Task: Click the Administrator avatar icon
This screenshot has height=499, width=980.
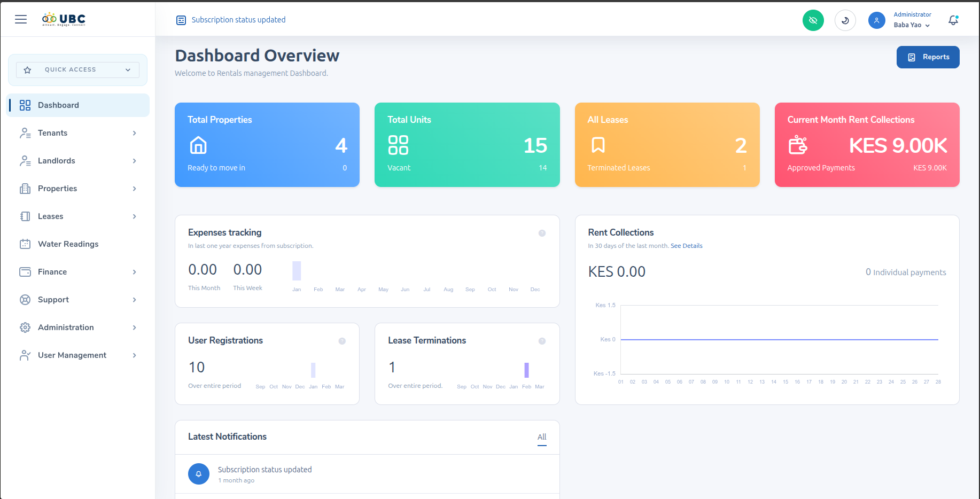Action: (x=877, y=20)
